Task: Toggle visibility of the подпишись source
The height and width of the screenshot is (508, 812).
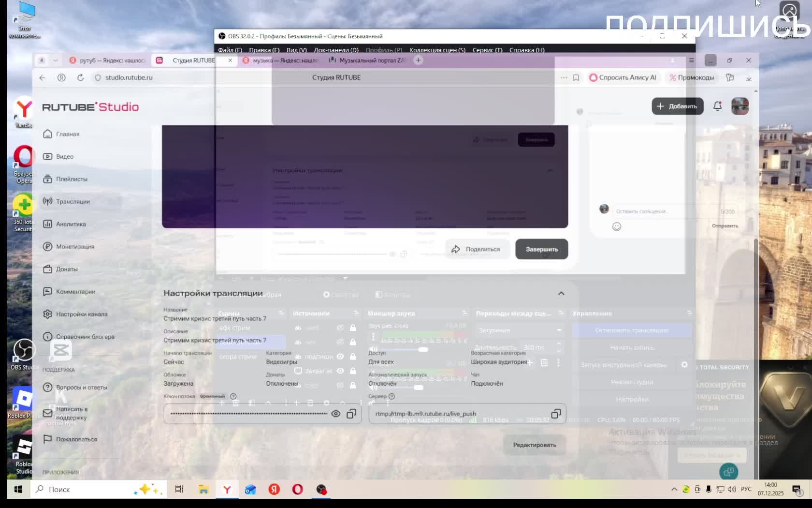Action: coord(340,357)
